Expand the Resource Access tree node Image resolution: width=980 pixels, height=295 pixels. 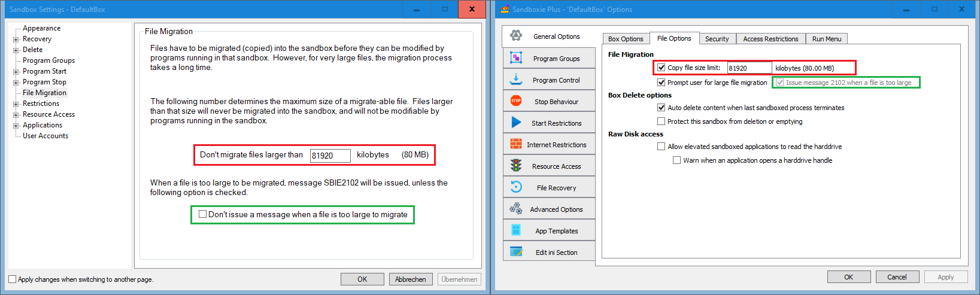pos(16,115)
